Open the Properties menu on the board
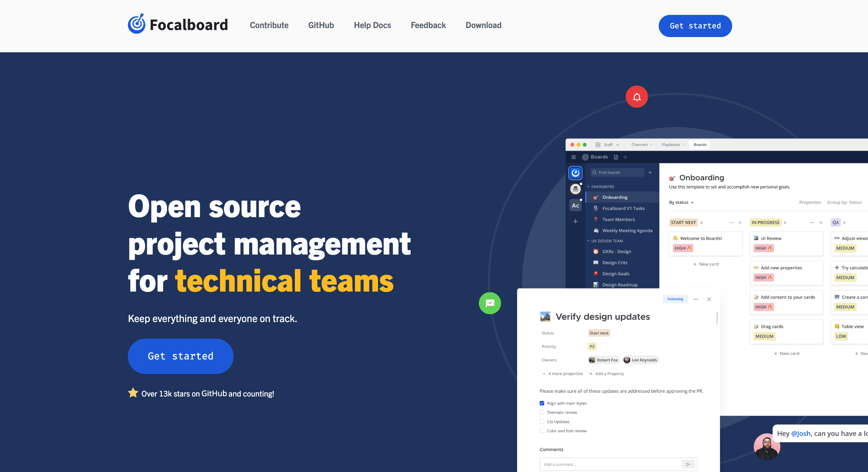 click(x=810, y=203)
